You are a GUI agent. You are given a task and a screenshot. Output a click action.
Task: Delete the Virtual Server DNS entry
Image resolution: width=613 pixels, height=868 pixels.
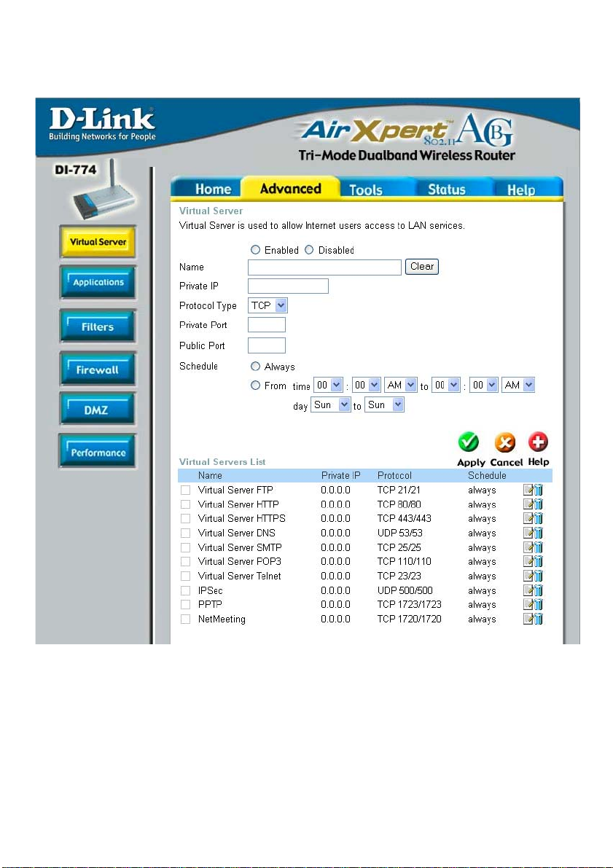click(538, 533)
